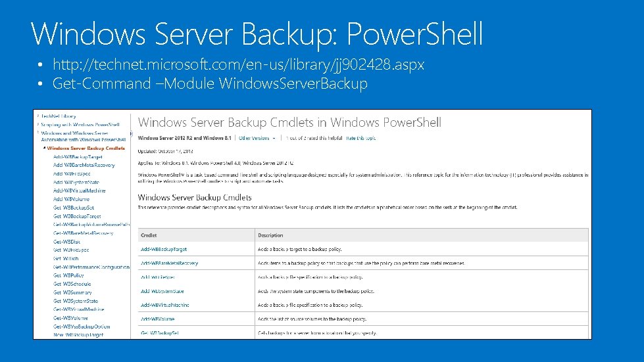This screenshot has width=644, height=362.
Task: Expand Scripting with Windows PowerShell arrow
Action: [x=37, y=124]
